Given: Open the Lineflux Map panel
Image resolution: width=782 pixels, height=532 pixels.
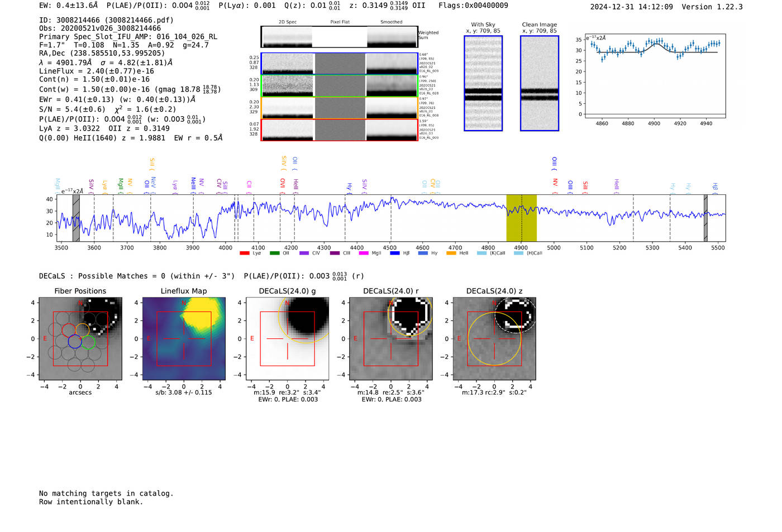Looking at the screenshot, I should 184,338.
